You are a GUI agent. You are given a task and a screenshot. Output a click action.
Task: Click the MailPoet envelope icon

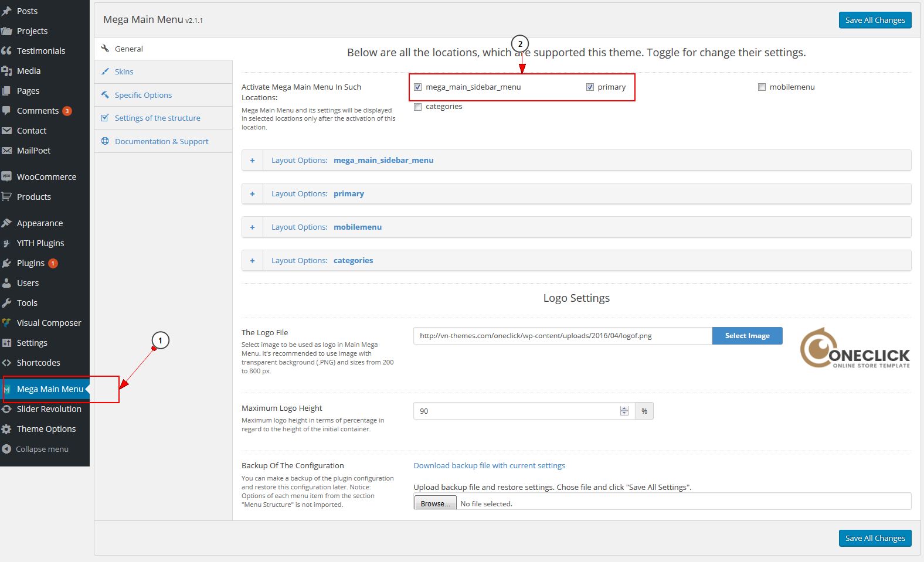point(6,150)
